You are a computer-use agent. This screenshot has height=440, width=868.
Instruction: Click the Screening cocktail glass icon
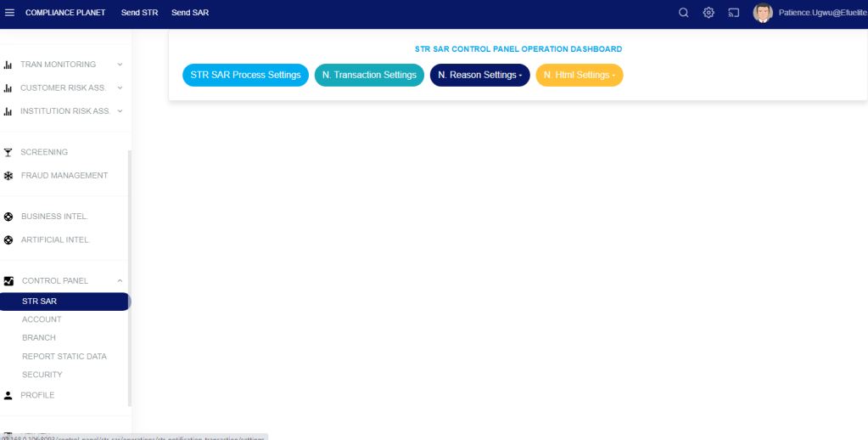(x=8, y=152)
